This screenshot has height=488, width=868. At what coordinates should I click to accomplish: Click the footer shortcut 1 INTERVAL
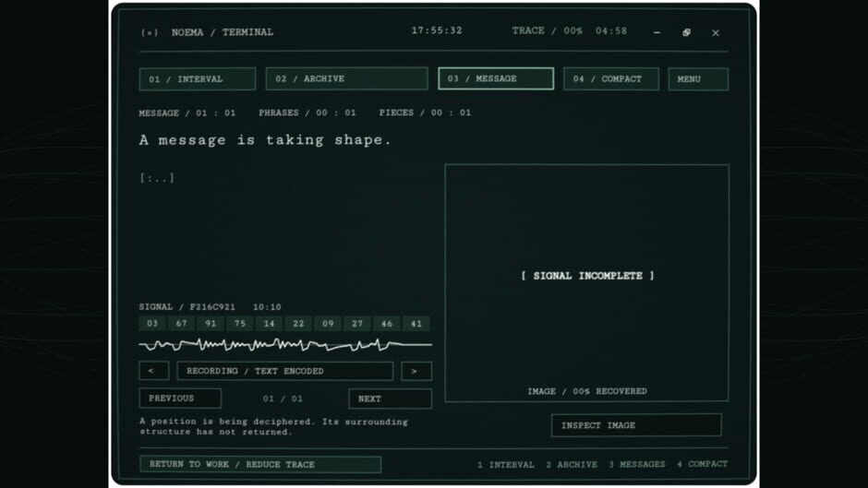[x=505, y=464]
